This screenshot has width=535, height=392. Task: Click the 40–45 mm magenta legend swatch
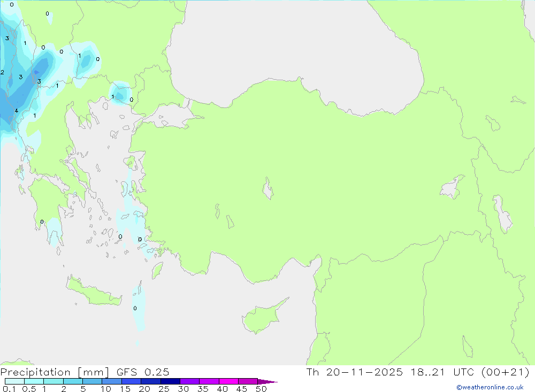coord(228,381)
